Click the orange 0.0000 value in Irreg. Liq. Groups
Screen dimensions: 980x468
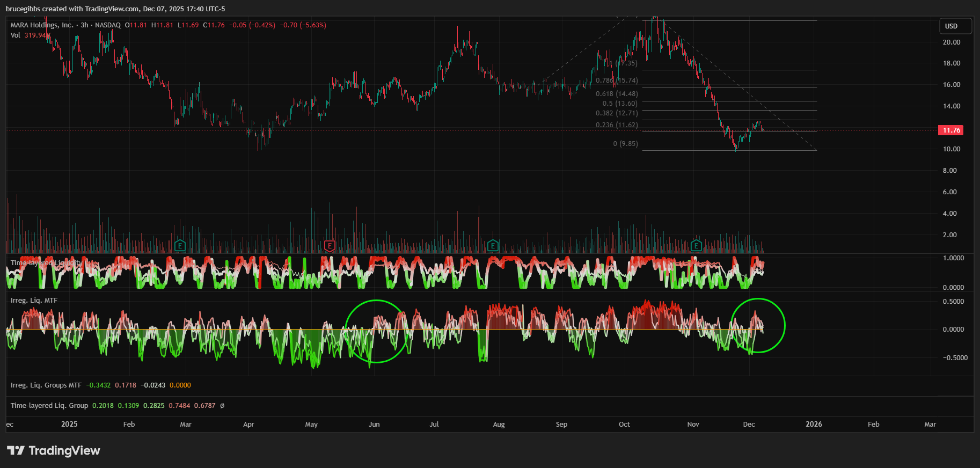[180, 385]
